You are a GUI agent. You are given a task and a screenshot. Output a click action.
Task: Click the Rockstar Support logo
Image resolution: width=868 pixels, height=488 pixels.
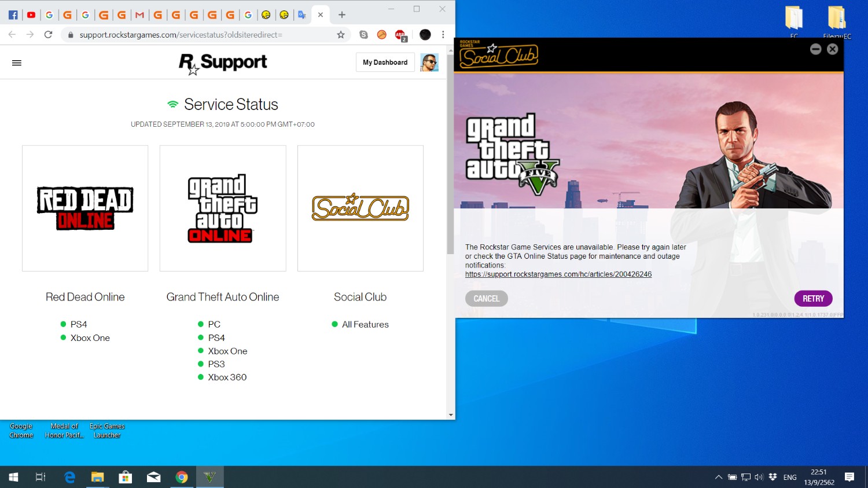click(223, 64)
